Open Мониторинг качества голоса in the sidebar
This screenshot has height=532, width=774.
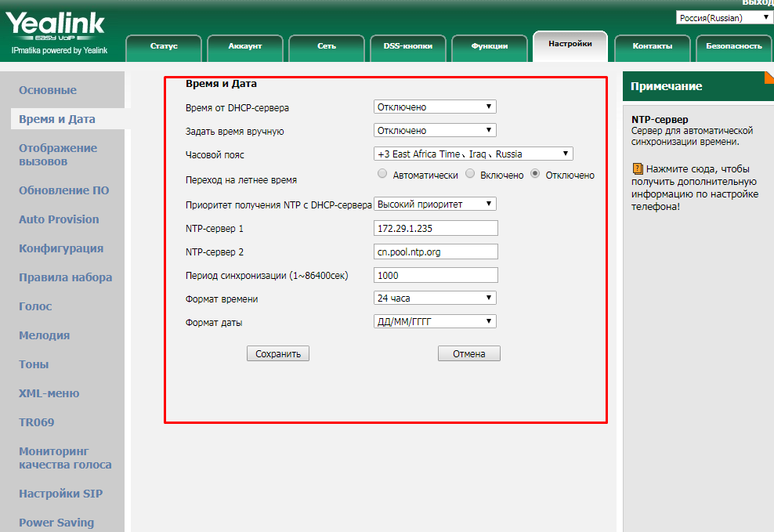65,458
